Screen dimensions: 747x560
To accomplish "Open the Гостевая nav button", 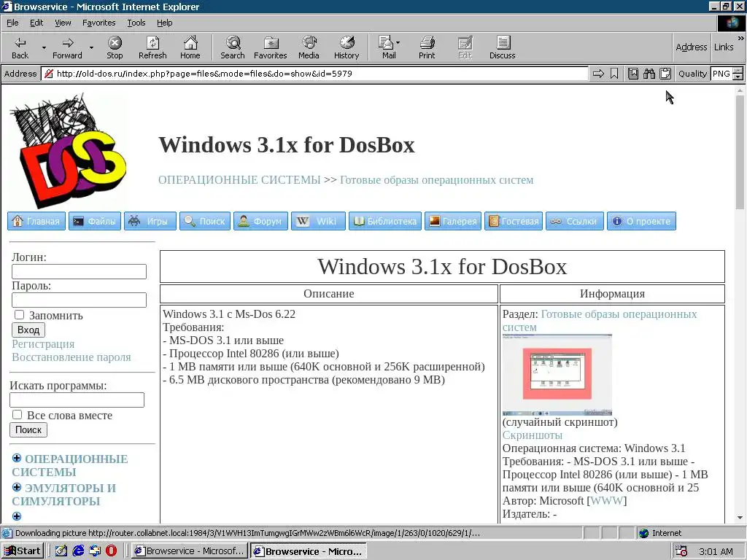I will [x=514, y=221].
